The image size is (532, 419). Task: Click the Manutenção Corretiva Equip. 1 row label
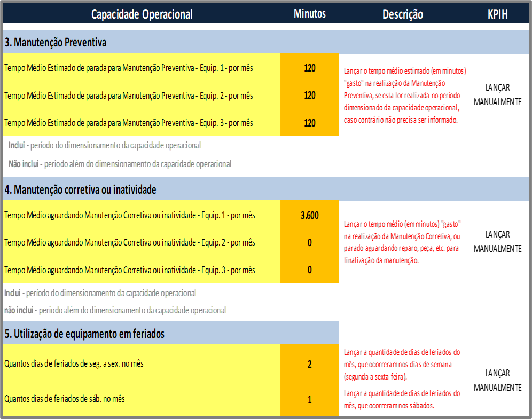[x=130, y=215]
